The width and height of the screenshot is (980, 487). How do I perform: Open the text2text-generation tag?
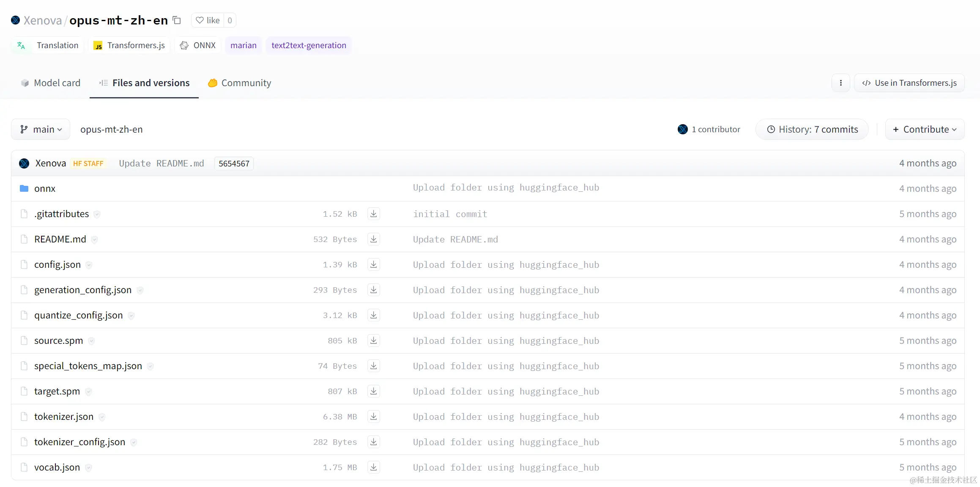click(309, 45)
